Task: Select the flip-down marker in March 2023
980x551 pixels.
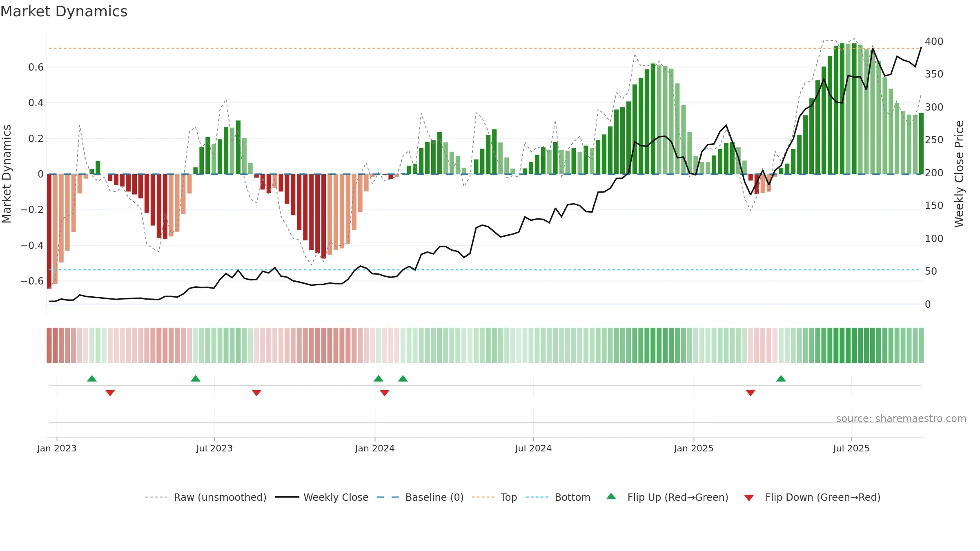Action: pos(110,393)
